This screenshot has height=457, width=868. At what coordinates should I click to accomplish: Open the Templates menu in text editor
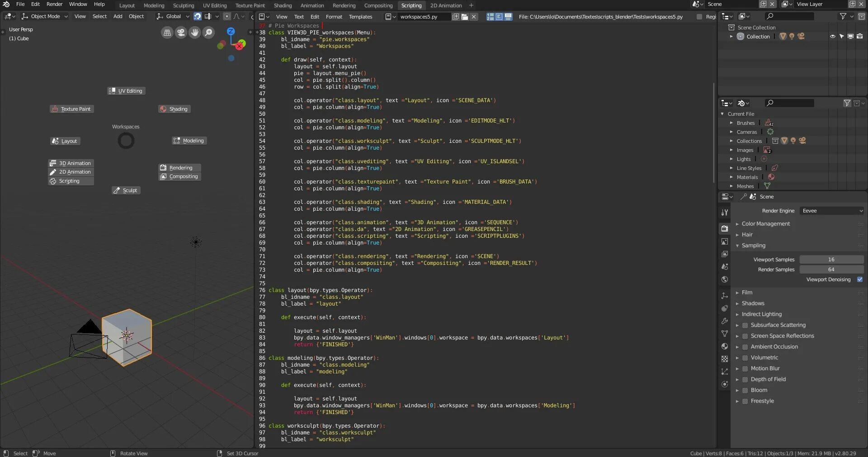click(x=360, y=17)
